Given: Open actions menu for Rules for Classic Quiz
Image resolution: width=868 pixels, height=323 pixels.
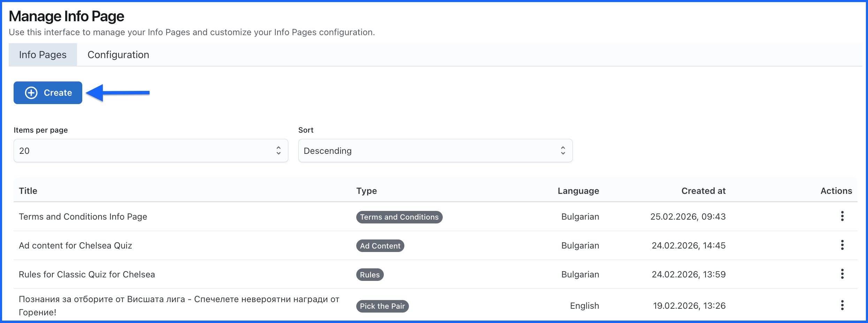Looking at the screenshot, I should pos(842,274).
